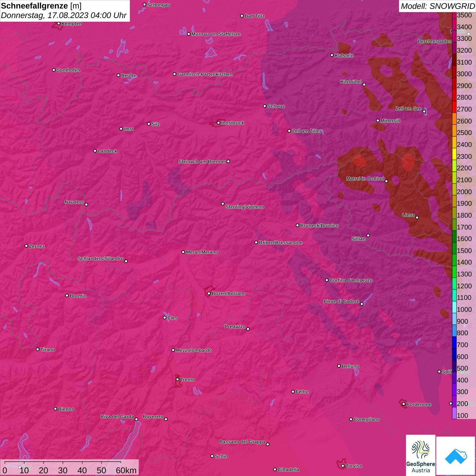Click the blue 700 legend swatch
The image size is (476, 476).
(x=454, y=342)
